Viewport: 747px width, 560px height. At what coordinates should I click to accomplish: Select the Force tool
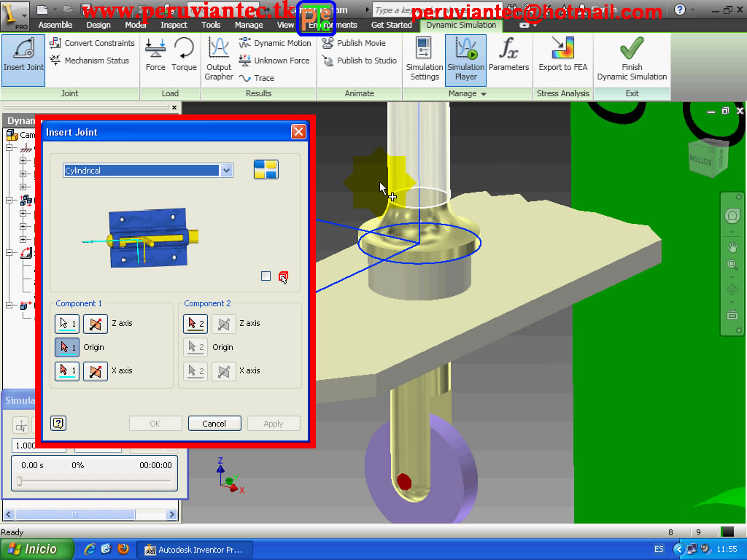[155, 57]
